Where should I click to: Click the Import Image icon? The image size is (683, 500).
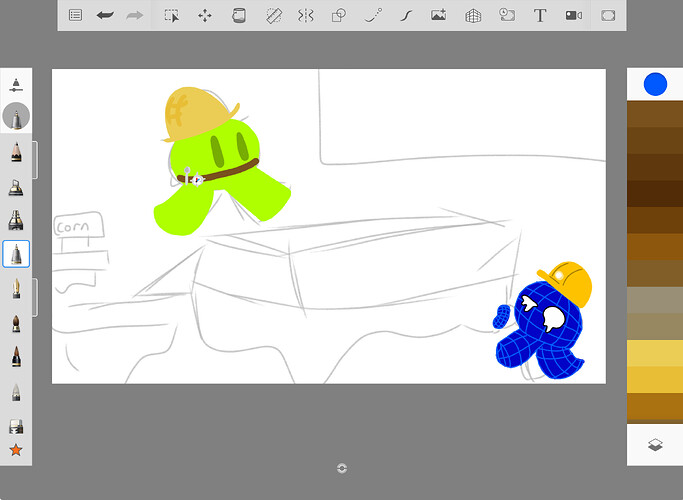[x=439, y=15]
